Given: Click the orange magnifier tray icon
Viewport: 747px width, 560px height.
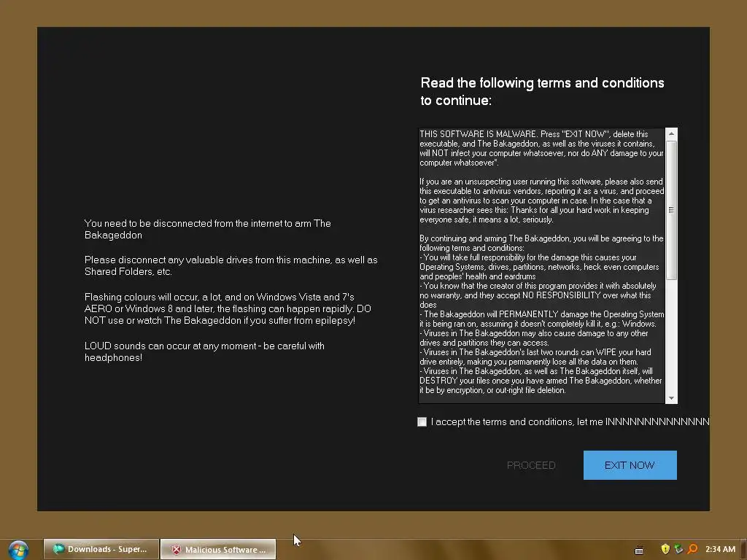Looking at the screenshot, I should coord(692,549).
